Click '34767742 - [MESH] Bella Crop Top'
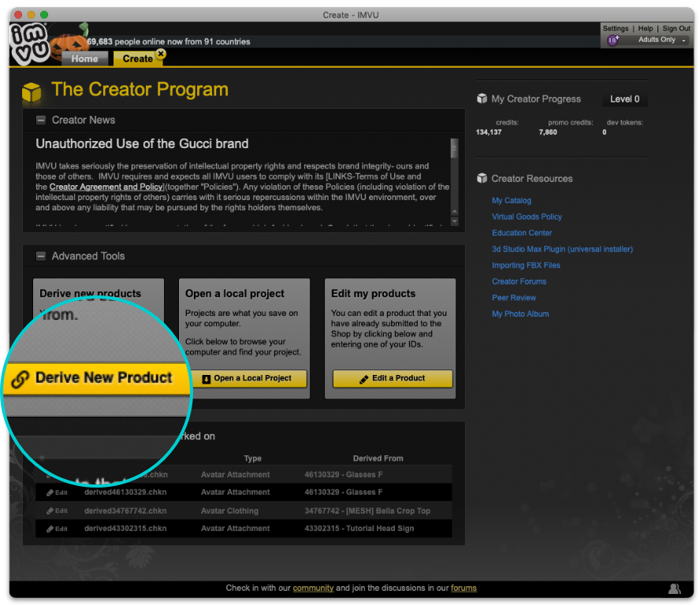Viewport: 700px width, 605px height. [x=367, y=510]
